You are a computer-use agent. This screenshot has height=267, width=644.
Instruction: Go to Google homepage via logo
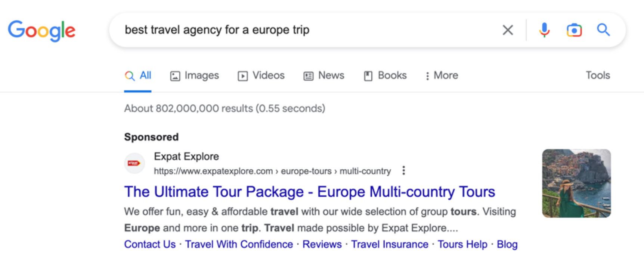click(x=41, y=31)
